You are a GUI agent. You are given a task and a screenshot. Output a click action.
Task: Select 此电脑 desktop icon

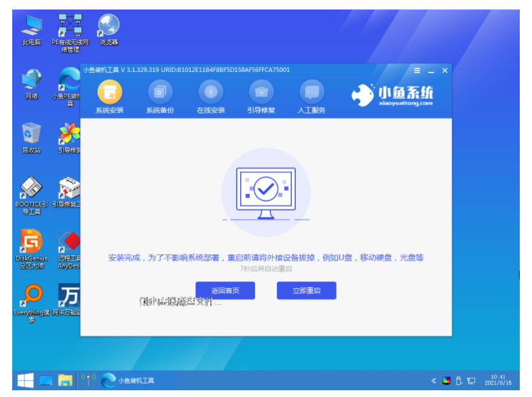[31, 30]
